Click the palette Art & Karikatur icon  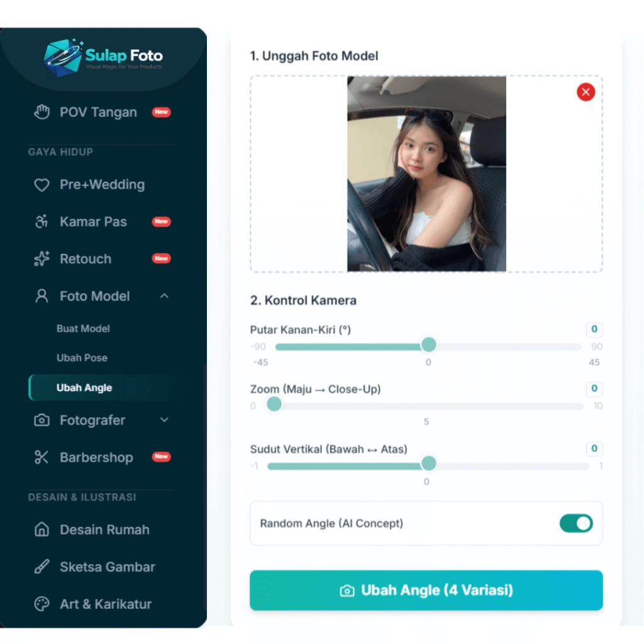(x=42, y=604)
